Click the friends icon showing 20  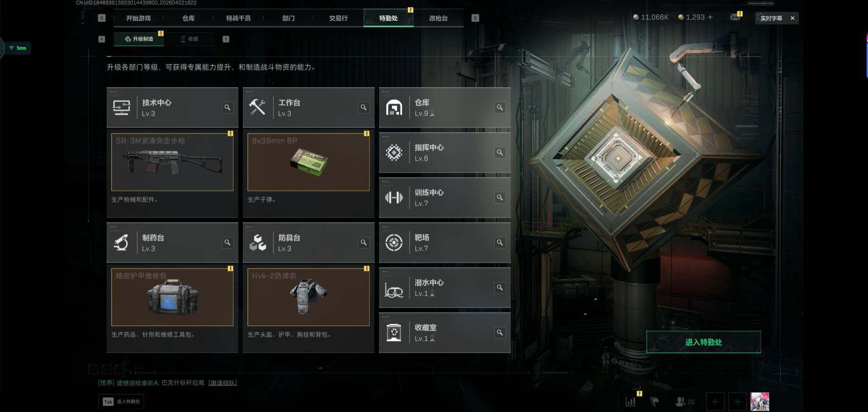[x=684, y=402]
